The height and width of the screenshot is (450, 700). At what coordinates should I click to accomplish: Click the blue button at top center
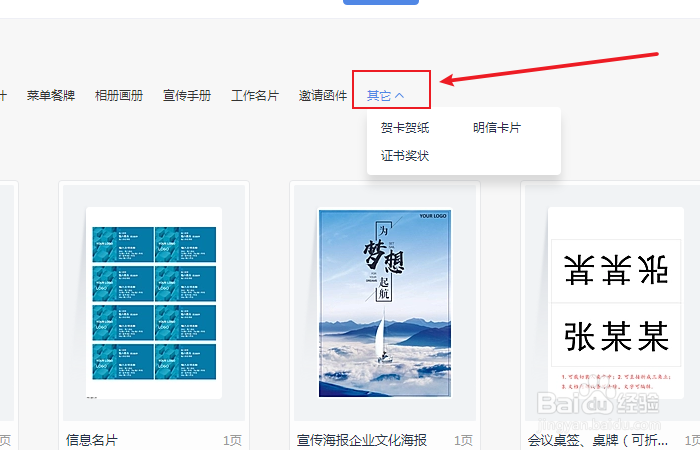[381, 2]
